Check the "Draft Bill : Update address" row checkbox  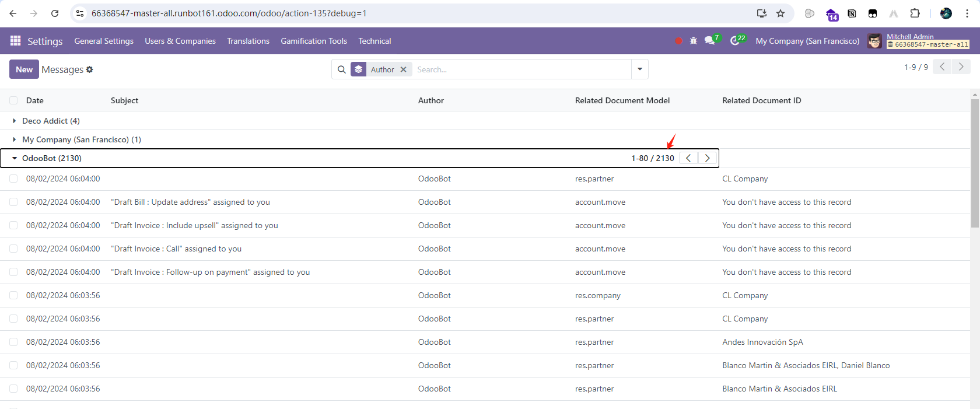pos(13,202)
